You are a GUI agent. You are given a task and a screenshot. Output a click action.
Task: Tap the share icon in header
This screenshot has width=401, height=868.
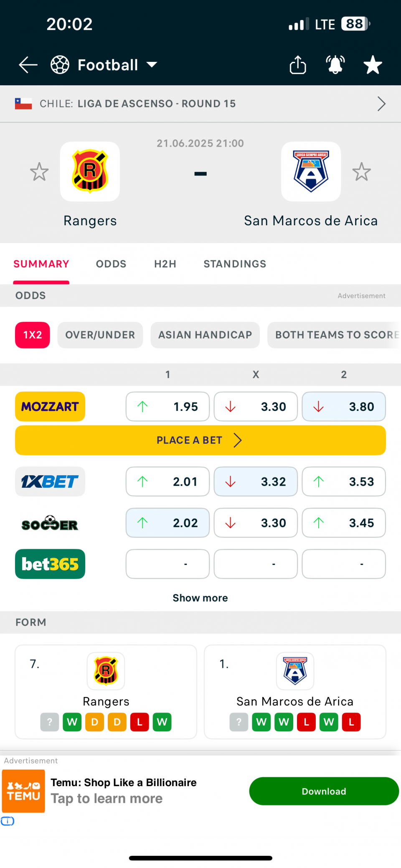298,65
